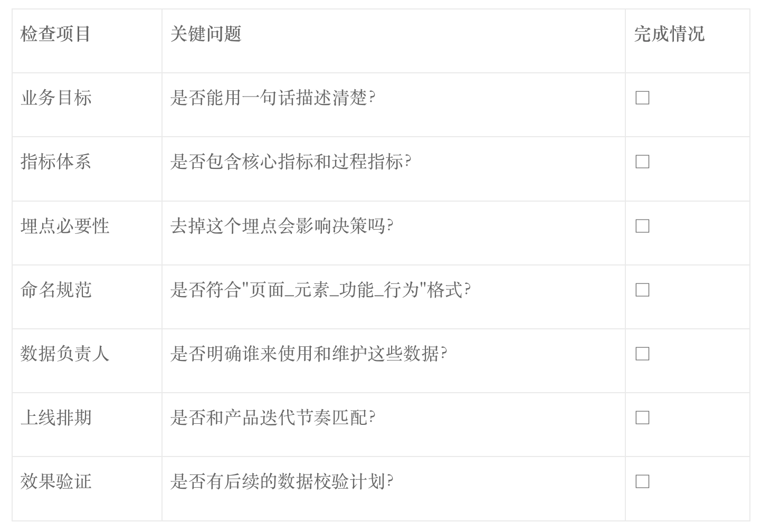The height and width of the screenshot is (532, 761).
Task: Select the 关键问题 column header
Action: coord(206,34)
